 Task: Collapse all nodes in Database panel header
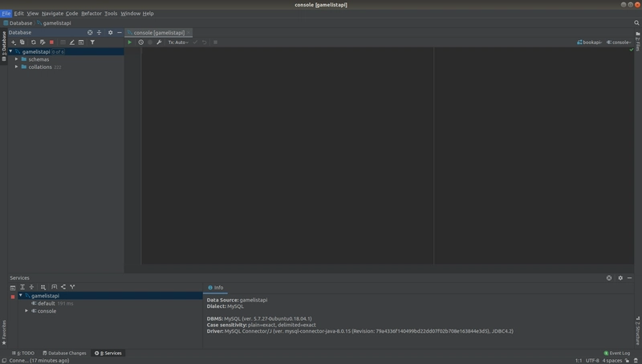pyautogui.click(x=99, y=32)
